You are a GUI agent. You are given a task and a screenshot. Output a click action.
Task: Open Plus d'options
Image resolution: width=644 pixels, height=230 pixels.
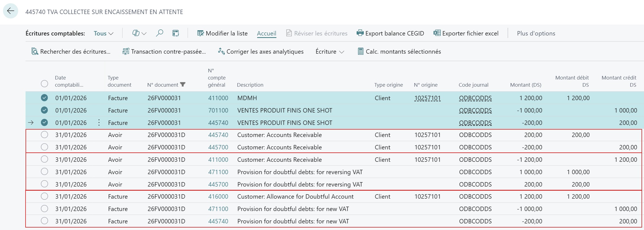[x=536, y=33]
